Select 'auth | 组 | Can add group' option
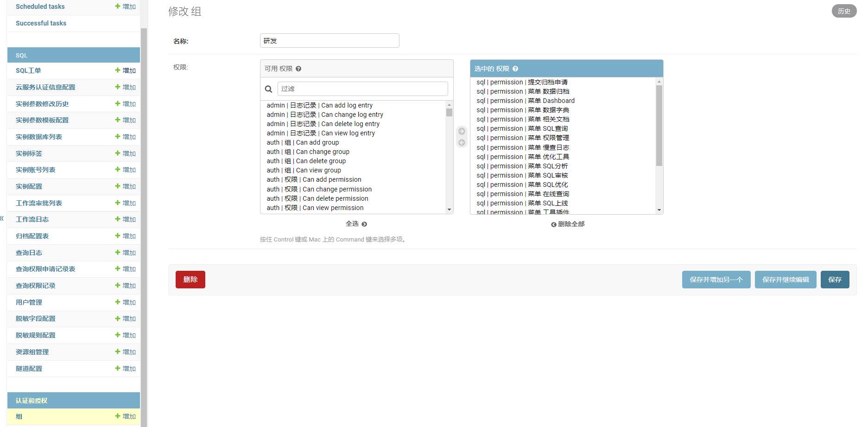This screenshot has width=868, height=427. [303, 142]
